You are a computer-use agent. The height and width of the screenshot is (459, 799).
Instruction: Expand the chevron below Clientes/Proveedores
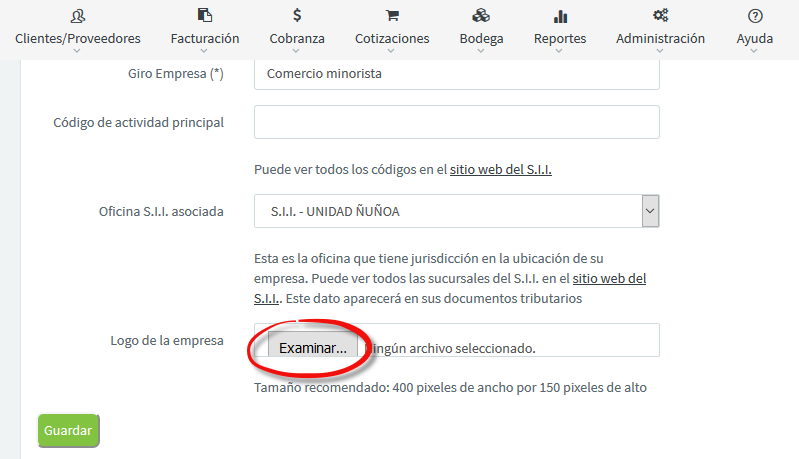pos(77,52)
